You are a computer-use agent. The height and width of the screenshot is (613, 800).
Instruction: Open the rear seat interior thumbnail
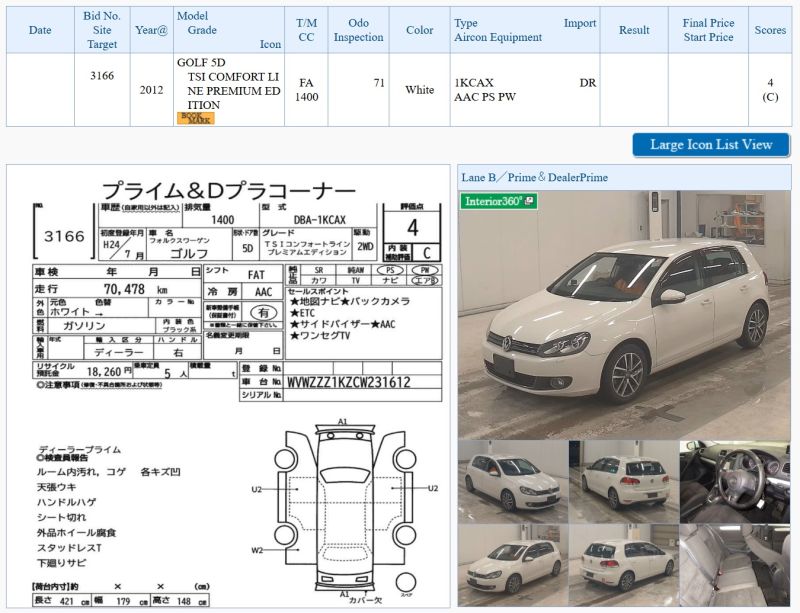[x=735, y=566]
